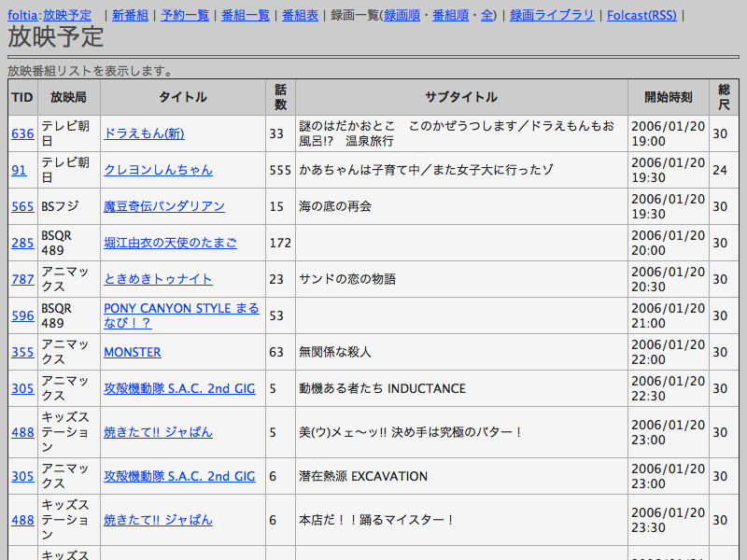Viewport: 747px width, 560px height.
Task: Open the 番組一覧 navigation link
Action: pos(246,15)
